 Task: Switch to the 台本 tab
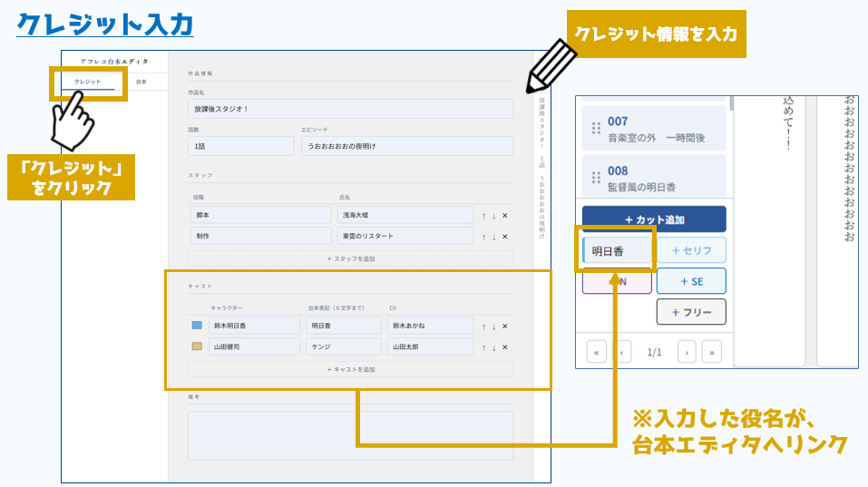point(141,83)
